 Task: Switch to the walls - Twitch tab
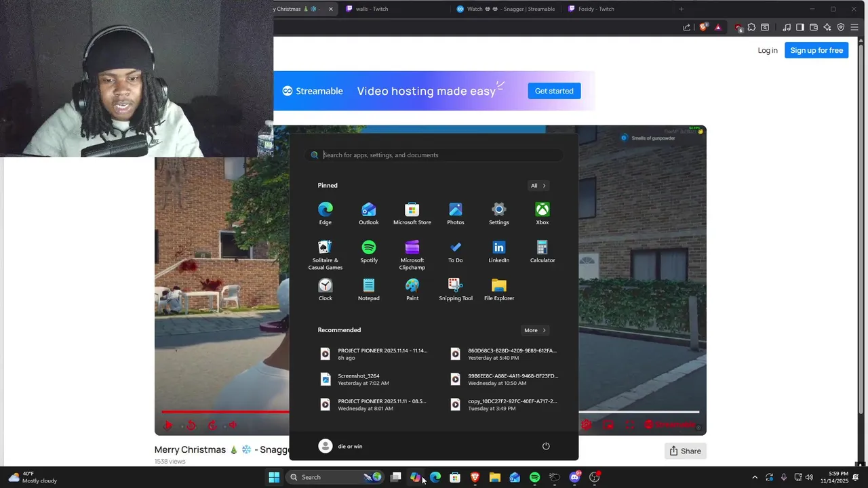pyautogui.click(x=395, y=9)
